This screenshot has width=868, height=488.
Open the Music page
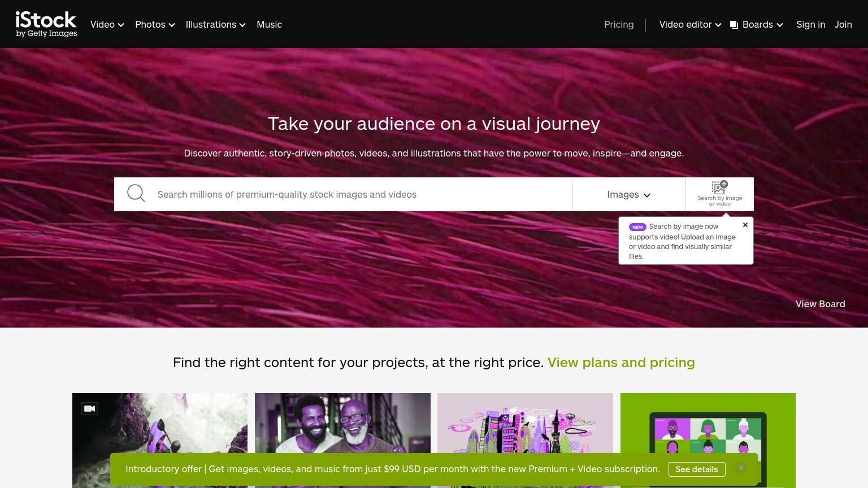click(x=269, y=24)
